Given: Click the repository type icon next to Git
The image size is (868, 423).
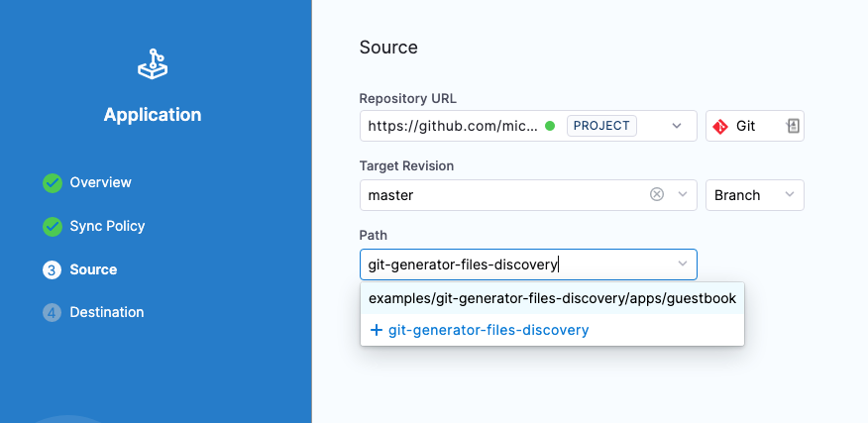Looking at the screenshot, I should pos(793,126).
